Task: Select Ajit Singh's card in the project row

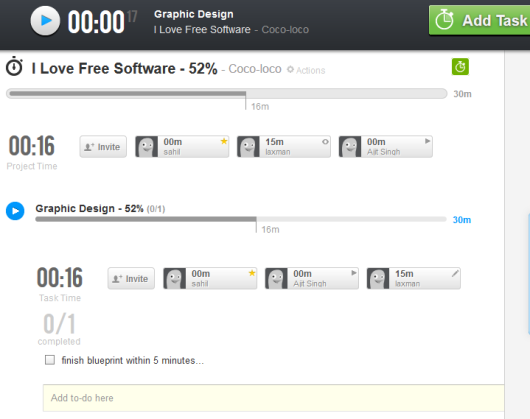Action: pos(385,147)
